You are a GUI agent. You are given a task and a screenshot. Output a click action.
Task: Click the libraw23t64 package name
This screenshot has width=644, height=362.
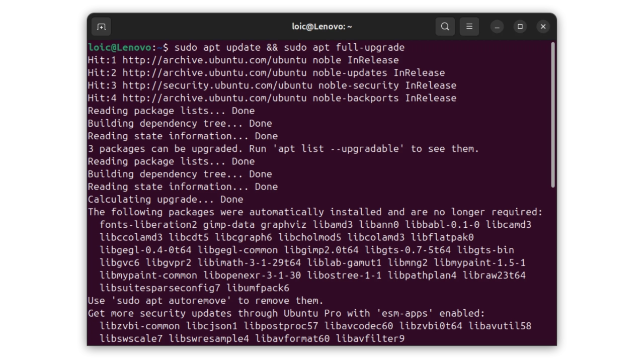pos(494,276)
